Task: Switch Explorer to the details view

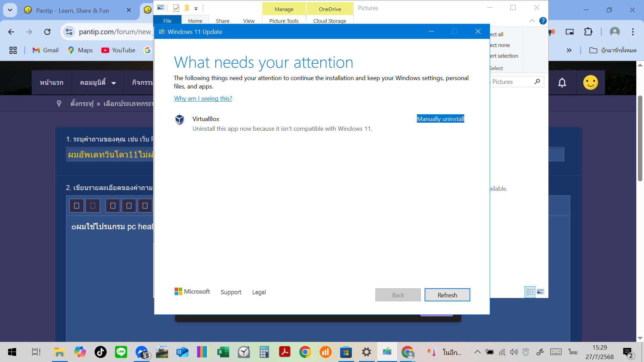Action: click(530, 292)
